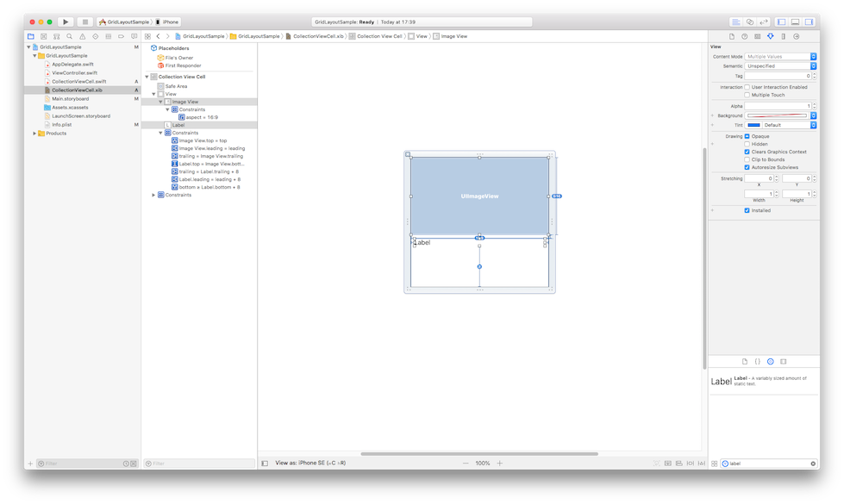Hide the Navigator panel

[782, 22]
